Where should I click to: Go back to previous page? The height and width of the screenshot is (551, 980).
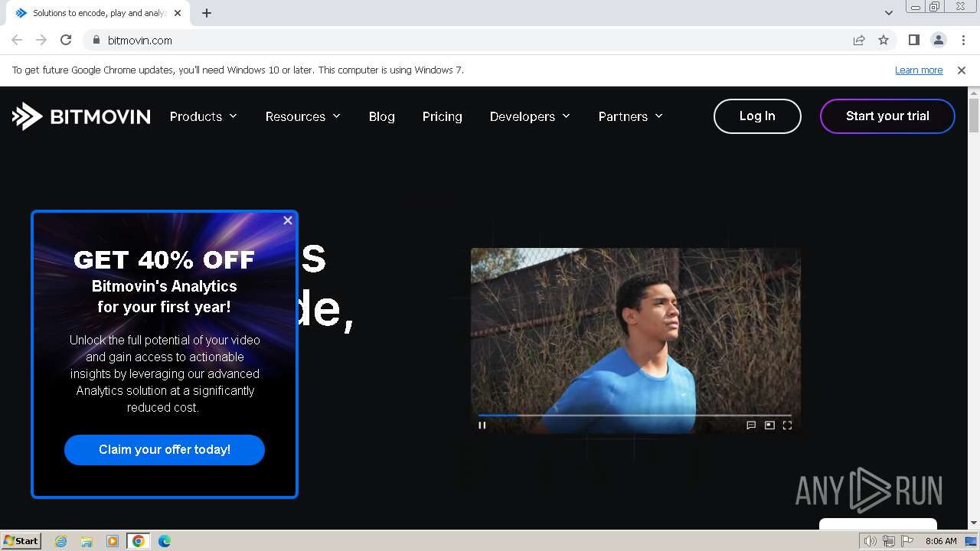pos(17,40)
